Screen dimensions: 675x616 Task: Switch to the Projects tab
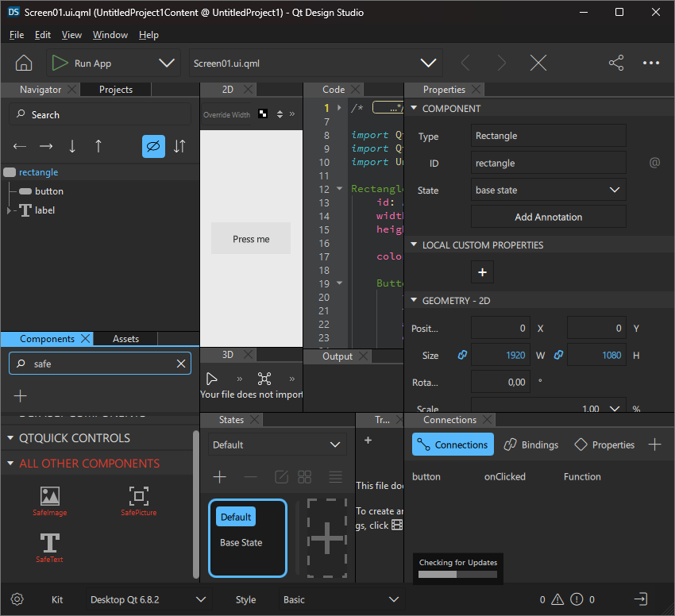point(116,90)
